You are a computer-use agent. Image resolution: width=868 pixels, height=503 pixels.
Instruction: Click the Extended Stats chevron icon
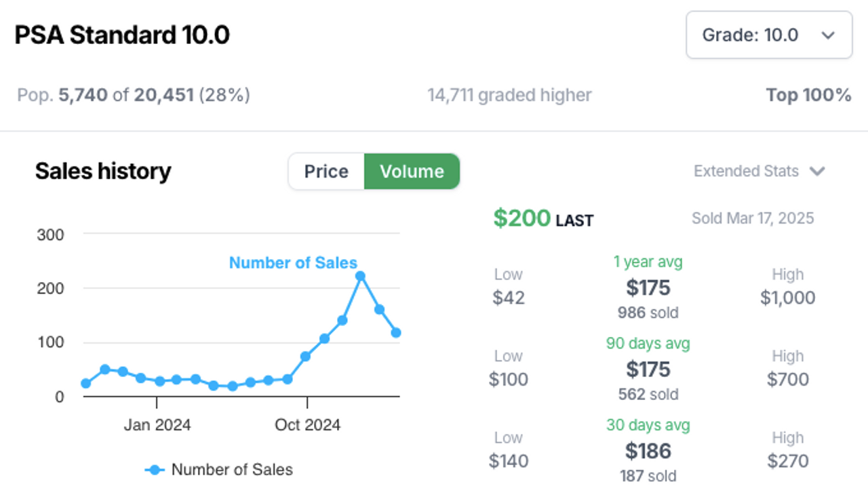coord(818,172)
